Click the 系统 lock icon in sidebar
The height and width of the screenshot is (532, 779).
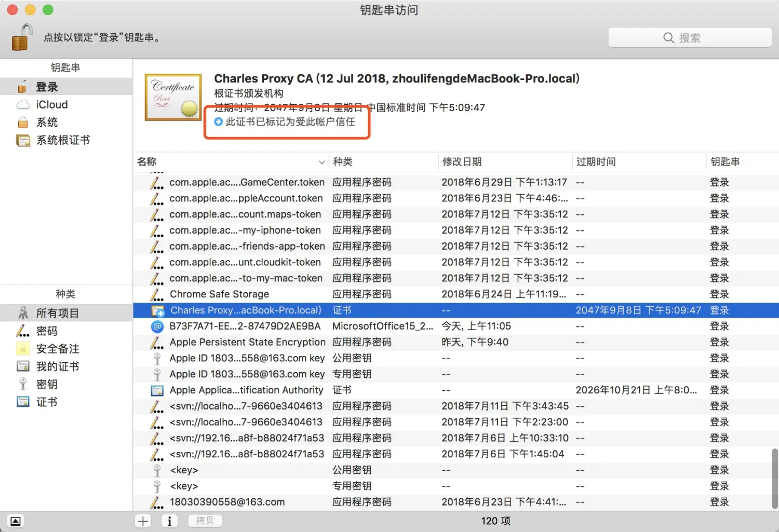click(x=23, y=122)
